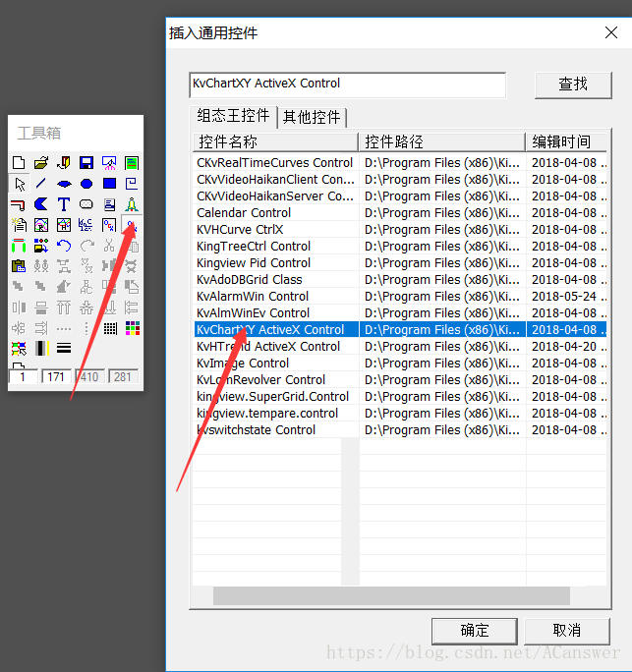Viewport: 632px width, 672px height.
Task: Click the New picture icon in toolbox
Action: click(19, 163)
